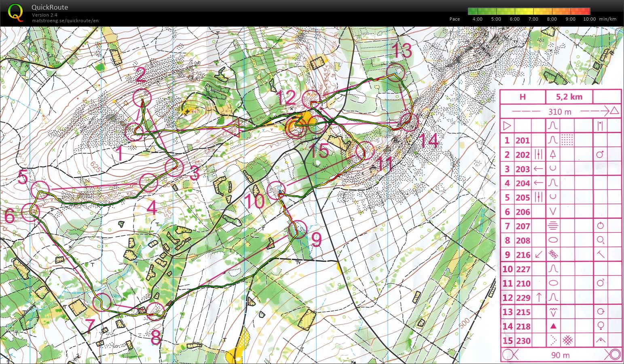Viewport: 624px width, 364px height.
Task: Click control code 230 in the table
Action: coord(522,341)
